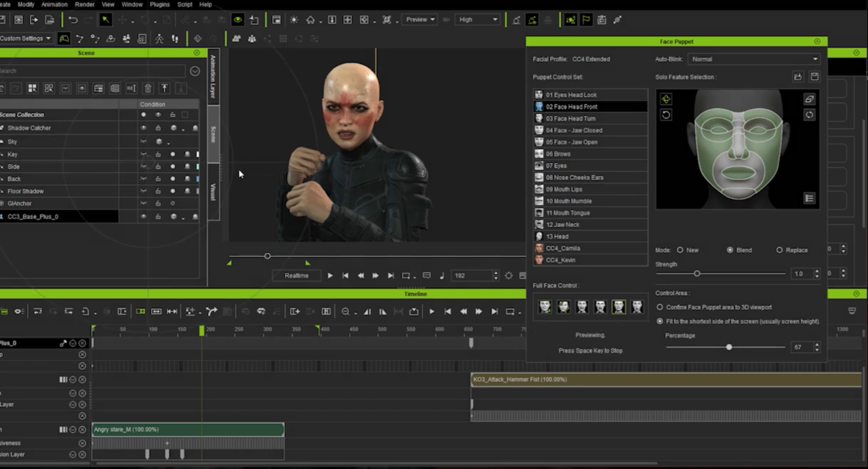Switch to the Animation Layer vertical tab

(x=213, y=77)
